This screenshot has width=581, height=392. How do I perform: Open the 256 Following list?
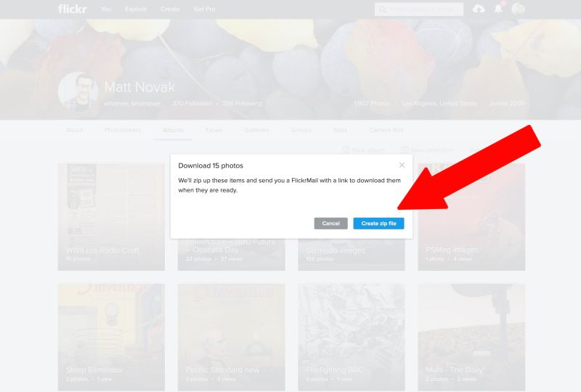(x=242, y=103)
